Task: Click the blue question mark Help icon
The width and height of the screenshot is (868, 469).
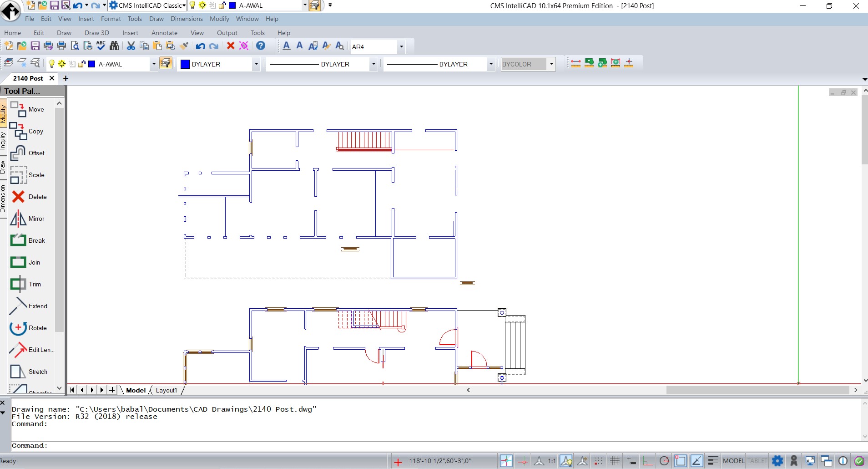Action: (x=261, y=46)
